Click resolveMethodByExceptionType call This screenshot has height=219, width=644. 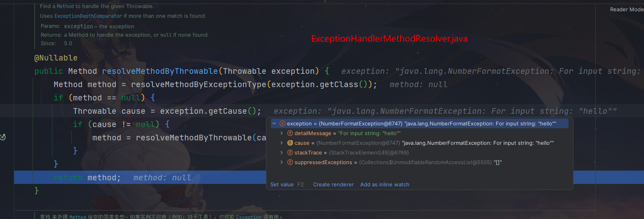coord(199,84)
